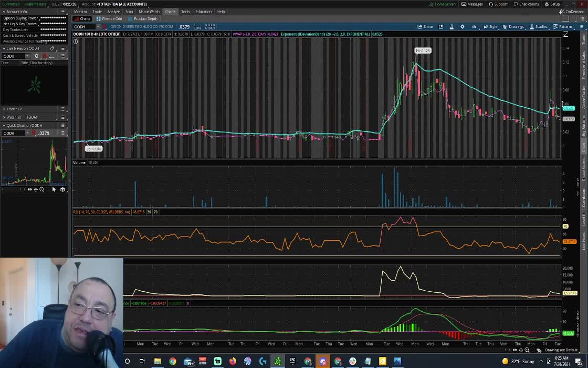The height and width of the screenshot is (368, 588).
Task: Open Quick Chart layers icon
Action: (x=62, y=190)
